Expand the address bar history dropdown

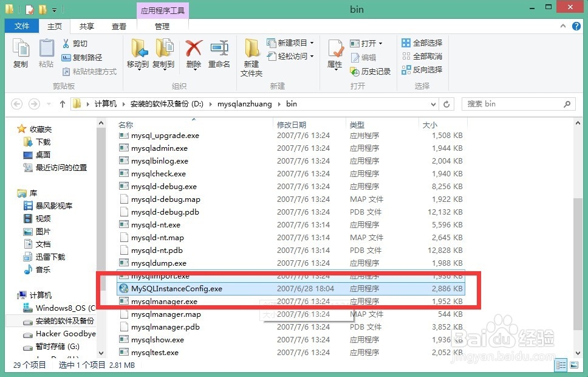pos(433,104)
